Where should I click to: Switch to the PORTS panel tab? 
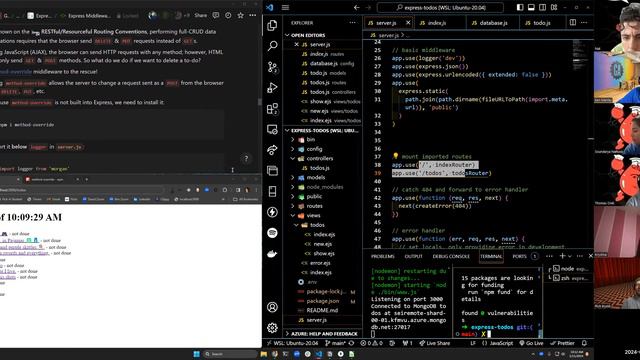point(520,256)
